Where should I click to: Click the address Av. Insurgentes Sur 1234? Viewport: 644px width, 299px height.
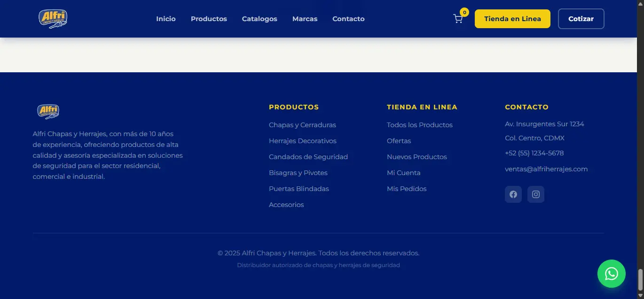[x=544, y=124]
